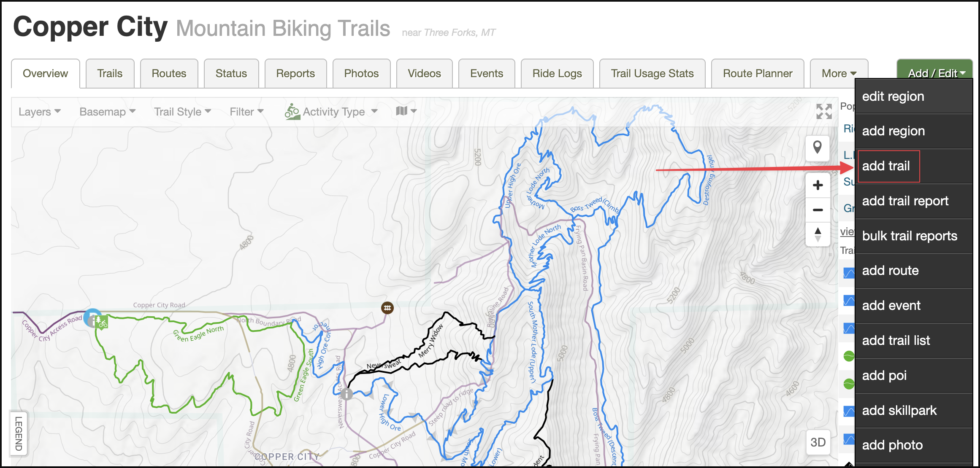
Task: Reset map orientation with compass arrow
Action: [818, 234]
